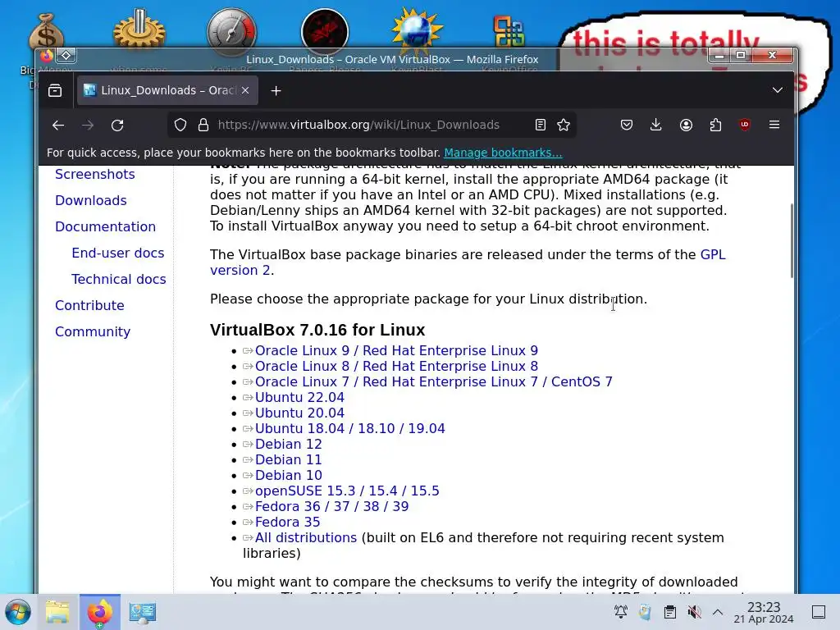Download Ubuntu 20.04 package
Image resolution: width=840 pixels, height=630 pixels.
coord(299,413)
